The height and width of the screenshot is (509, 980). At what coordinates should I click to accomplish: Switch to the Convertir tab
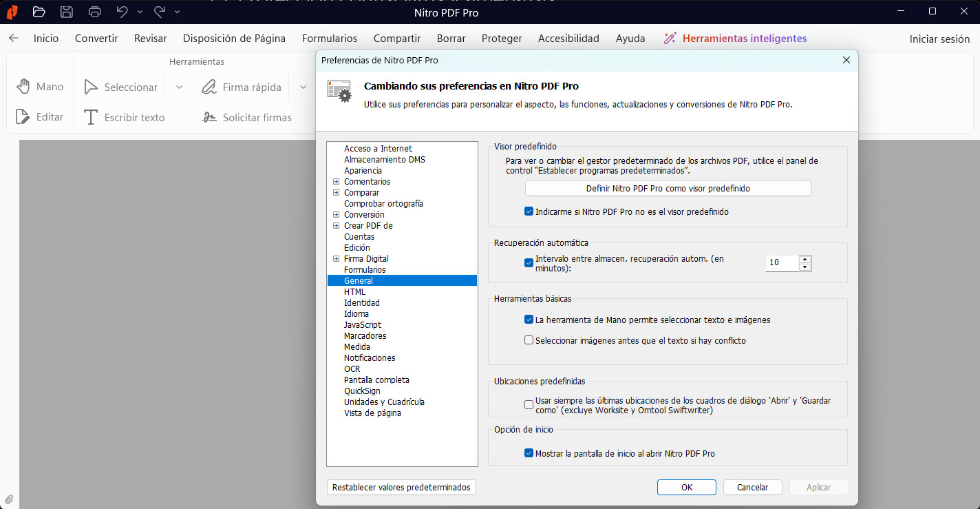[96, 39]
